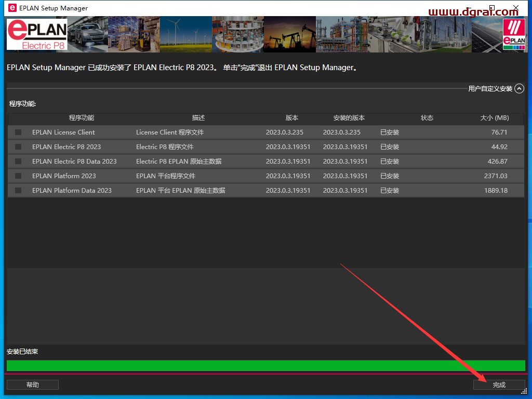Toggle checkbox for EPLAN License Client
The width and height of the screenshot is (532, 399).
tap(18, 132)
